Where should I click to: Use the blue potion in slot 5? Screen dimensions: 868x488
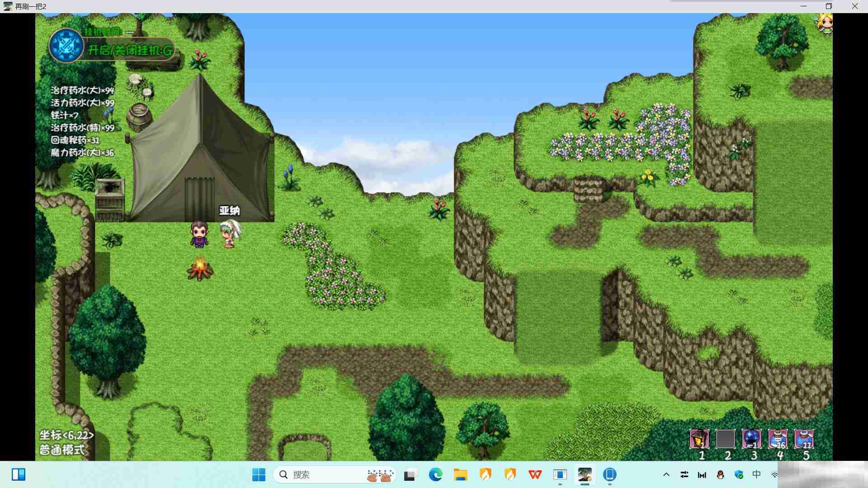pos(804,439)
